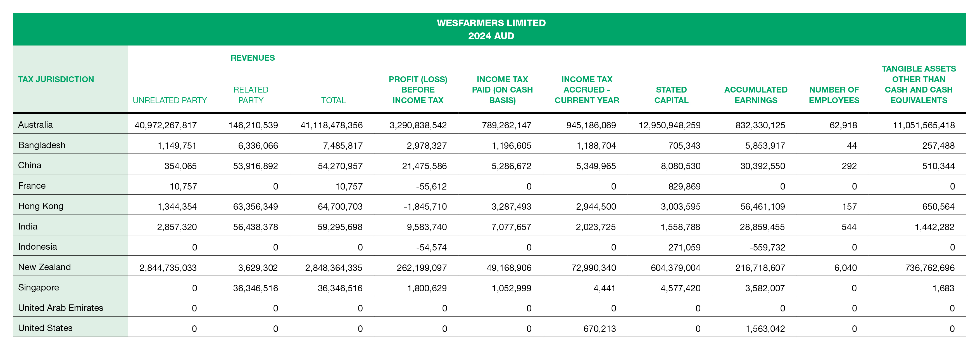Select Australia's total revenue 41,118,478,356
Viewport: 980px width, 350px height.
coord(331,125)
